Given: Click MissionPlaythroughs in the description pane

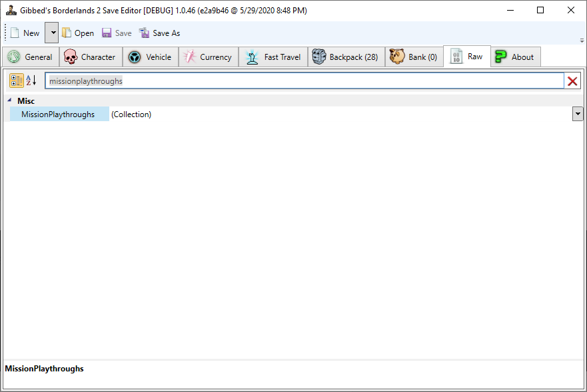Looking at the screenshot, I should coord(44,369).
